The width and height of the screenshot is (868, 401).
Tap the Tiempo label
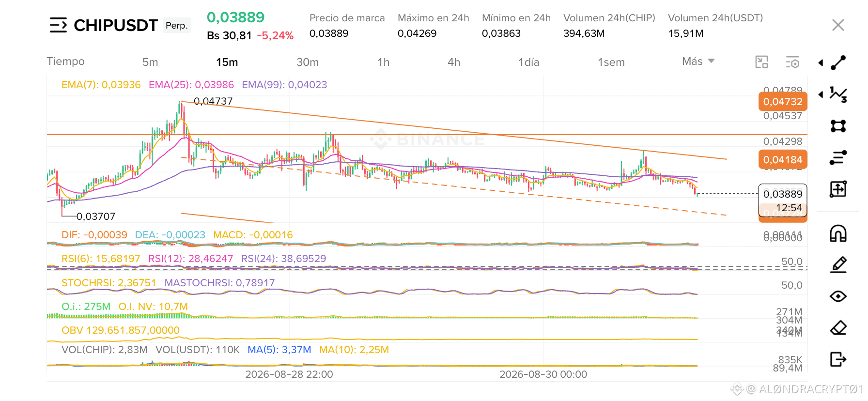point(66,62)
